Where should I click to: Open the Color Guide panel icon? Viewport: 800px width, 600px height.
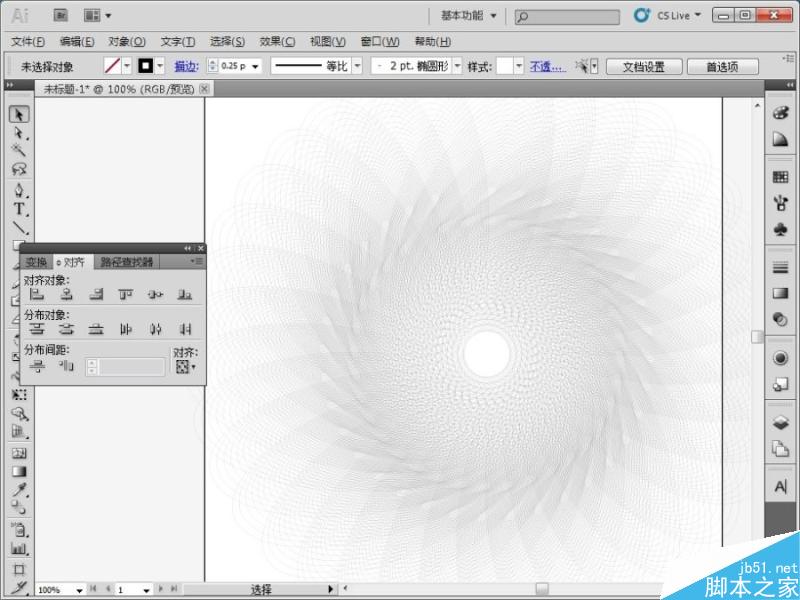(x=780, y=139)
